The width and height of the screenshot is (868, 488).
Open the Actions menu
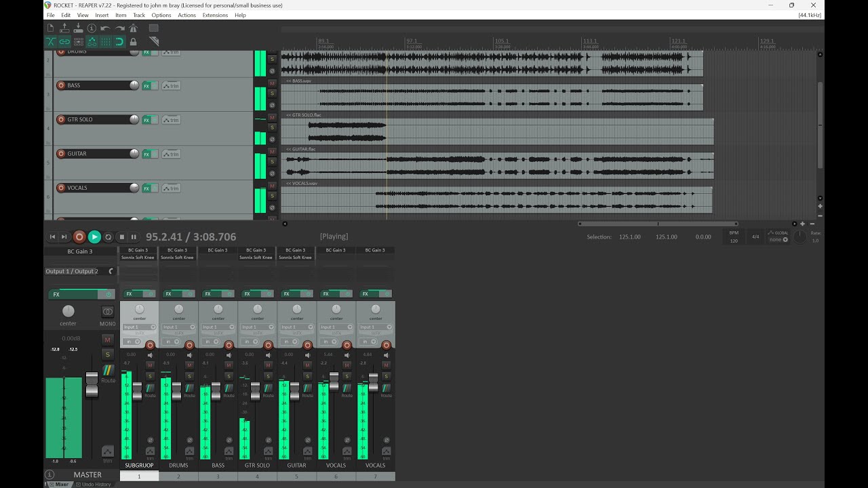186,15
